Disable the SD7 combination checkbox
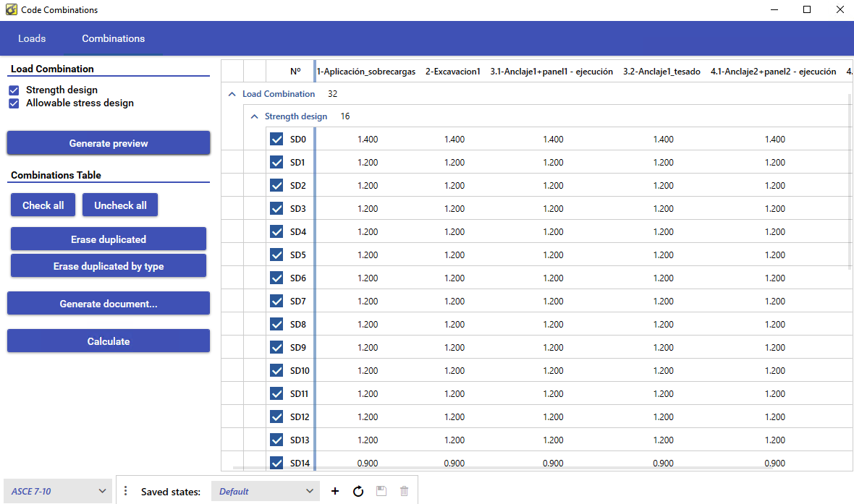Viewport: 854px width, 504px height. (x=276, y=302)
